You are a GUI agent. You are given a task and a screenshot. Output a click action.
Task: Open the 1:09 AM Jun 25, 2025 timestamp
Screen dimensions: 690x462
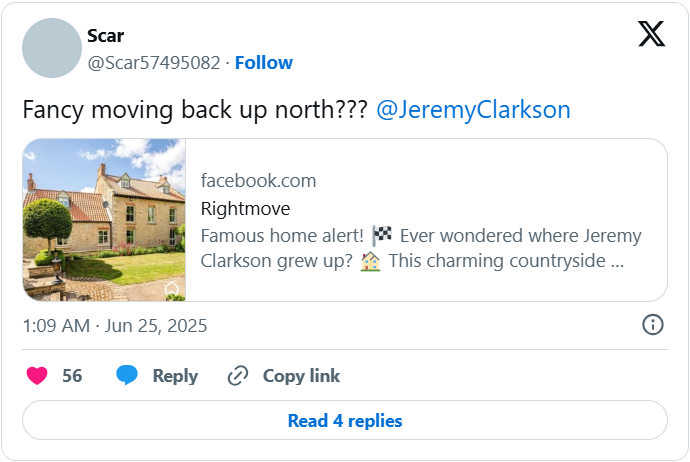point(115,326)
